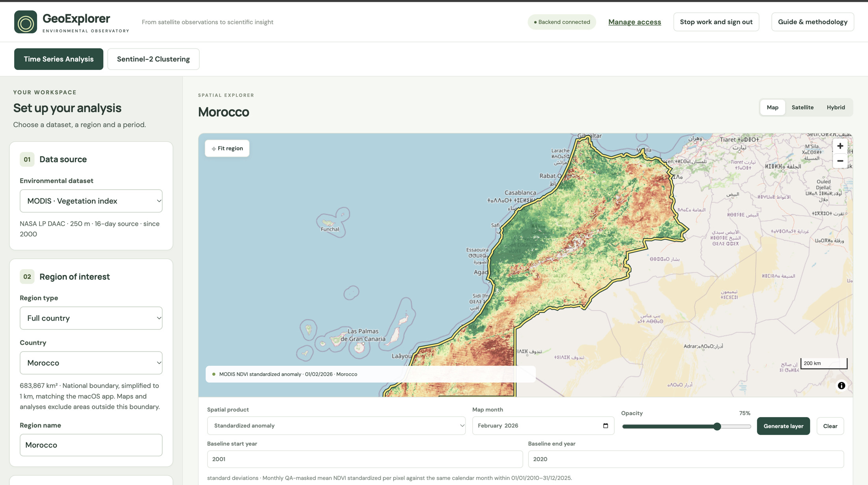Click the Generate layer button

[x=783, y=426]
